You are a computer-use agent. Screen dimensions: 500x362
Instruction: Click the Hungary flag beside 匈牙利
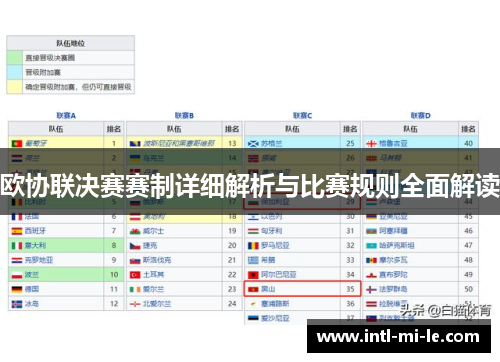[253, 231]
